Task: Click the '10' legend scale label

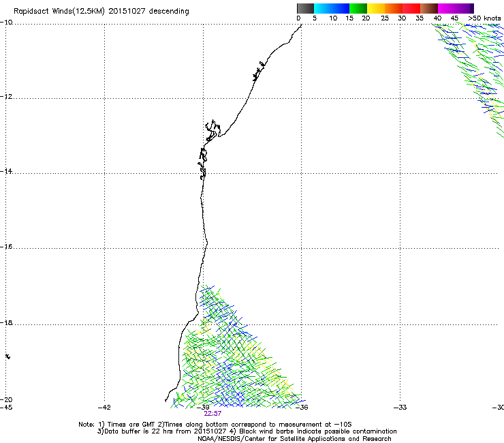Action: (333, 18)
